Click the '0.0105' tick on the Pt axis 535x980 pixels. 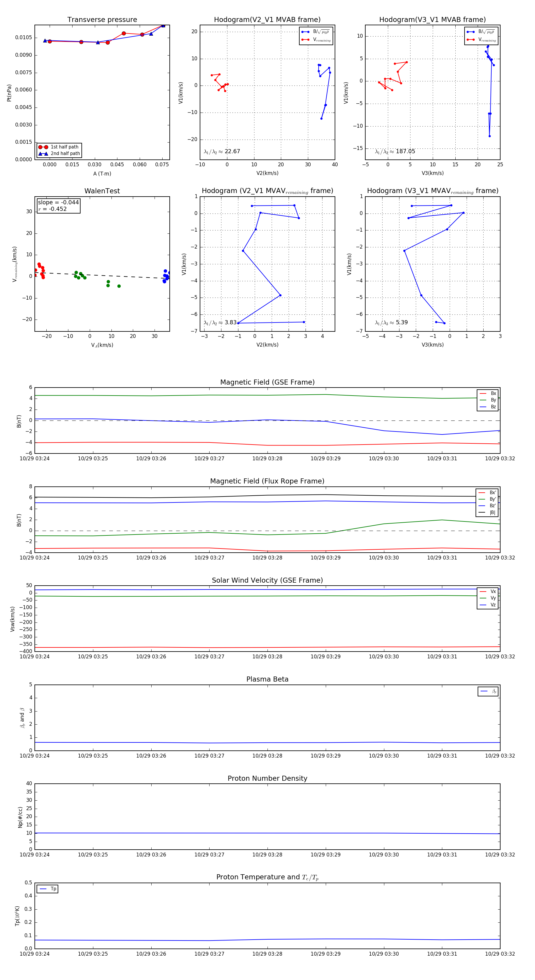23,37
